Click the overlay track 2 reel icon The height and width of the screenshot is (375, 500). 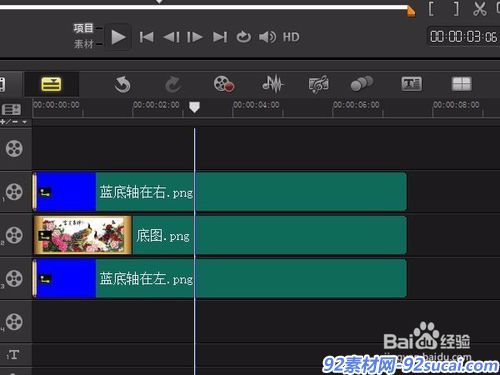(14, 235)
